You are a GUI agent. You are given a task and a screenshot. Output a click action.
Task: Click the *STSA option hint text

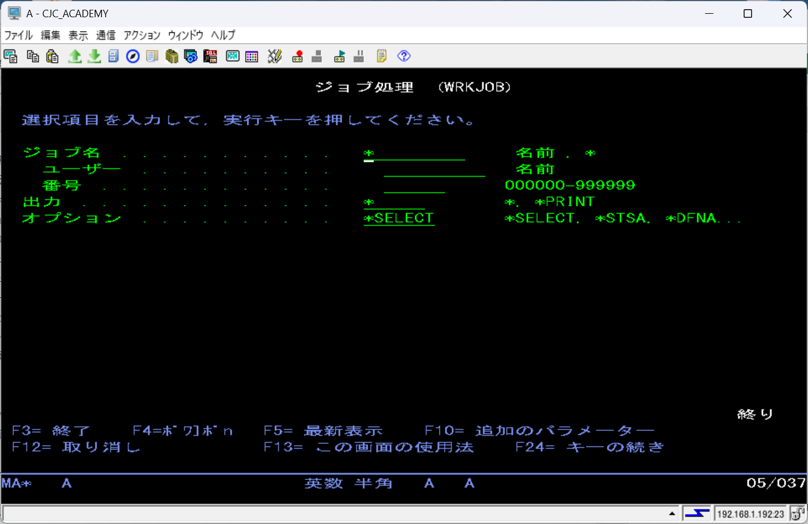(x=621, y=218)
